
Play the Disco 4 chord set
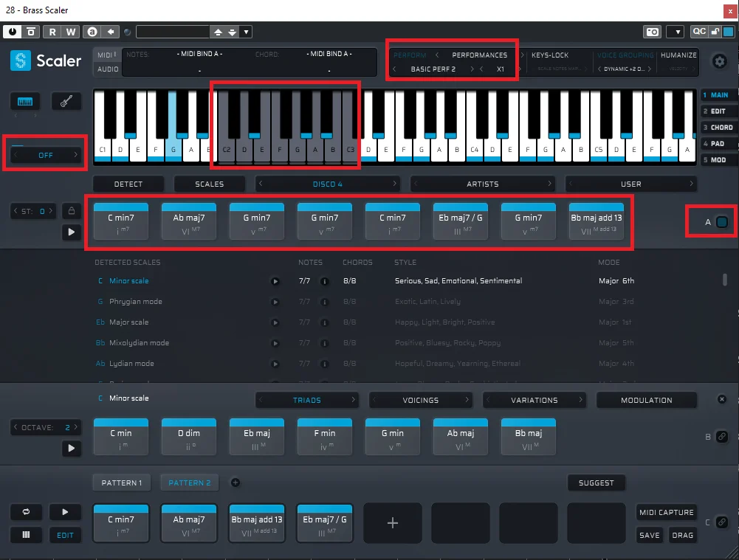[x=71, y=232]
